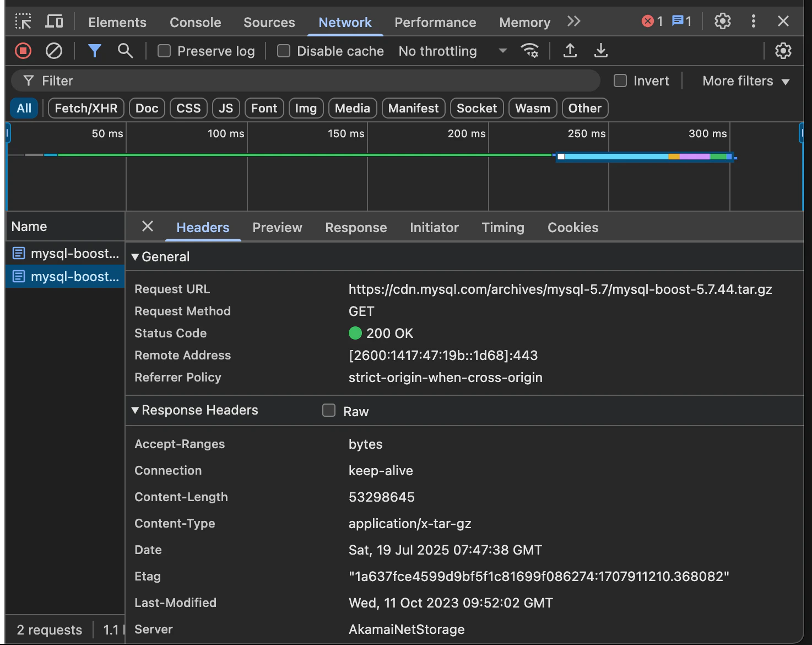Stop recording network log

pos(23,51)
